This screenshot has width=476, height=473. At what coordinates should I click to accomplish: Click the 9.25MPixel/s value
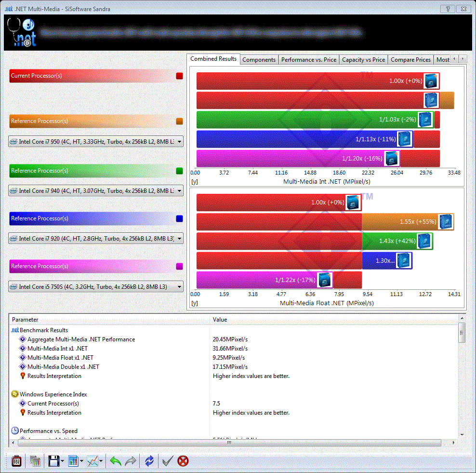(228, 358)
